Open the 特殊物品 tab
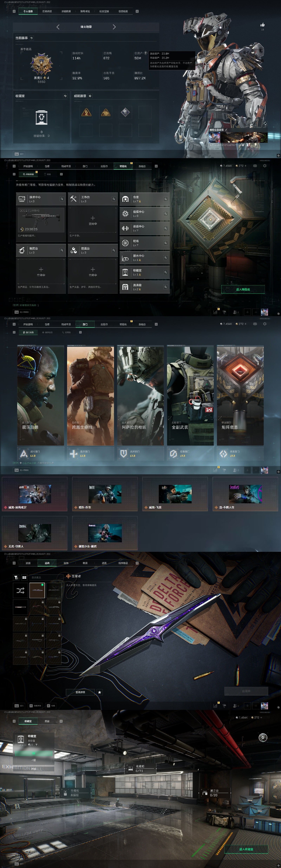281x868 pixels. pos(123,563)
